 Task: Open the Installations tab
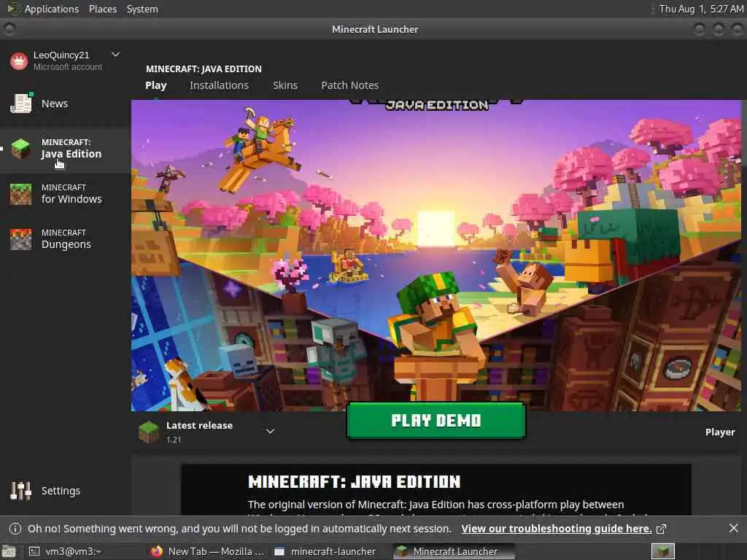point(219,85)
